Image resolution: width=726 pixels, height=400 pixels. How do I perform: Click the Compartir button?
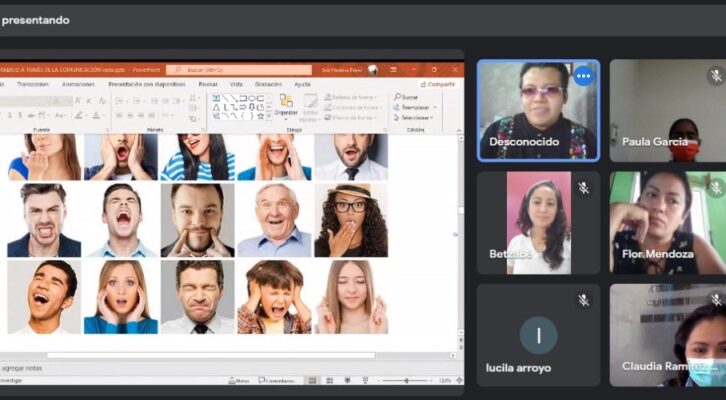[x=438, y=84]
